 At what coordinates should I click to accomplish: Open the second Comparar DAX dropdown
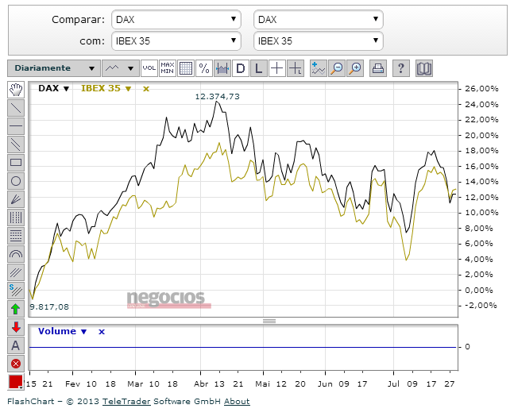coord(319,19)
